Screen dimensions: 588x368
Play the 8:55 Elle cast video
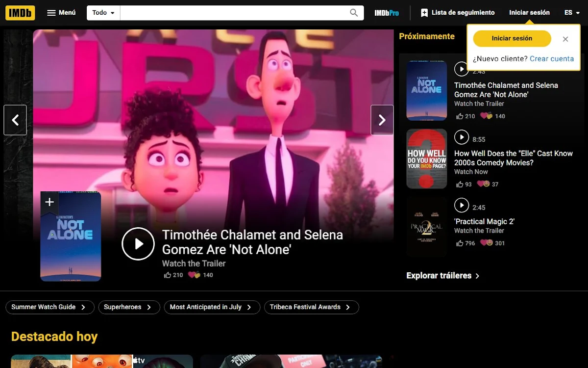point(461,137)
